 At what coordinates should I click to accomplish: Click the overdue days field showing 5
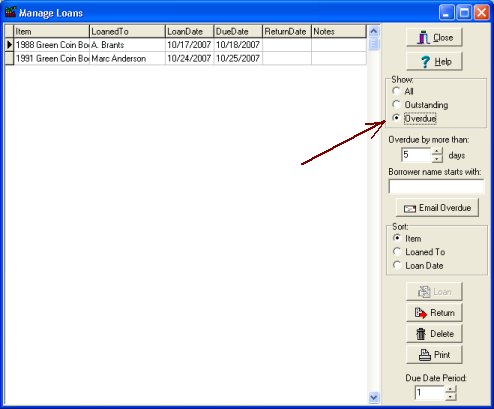click(x=417, y=155)
